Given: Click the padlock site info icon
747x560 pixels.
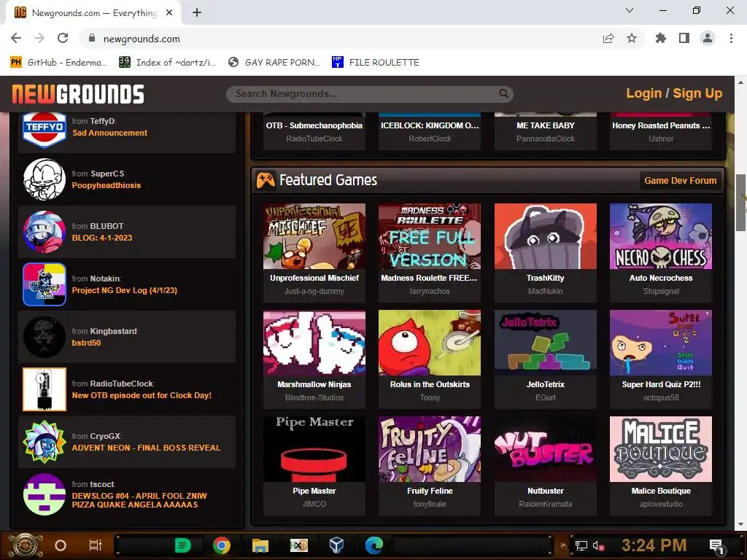Looking at the screenshot, I should [x=92, y=38].
